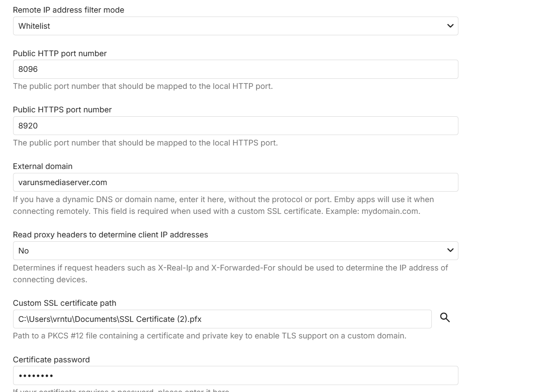Focus the Public HTTP port number field

pos(235,69)
